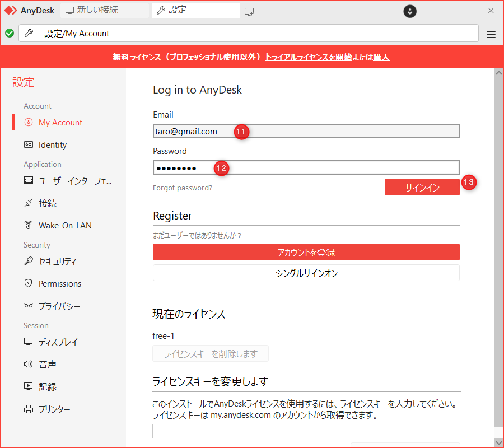Click the 音声 speaker icon
The height and width of the screenshot is (448, 504).
coord(29,364)
